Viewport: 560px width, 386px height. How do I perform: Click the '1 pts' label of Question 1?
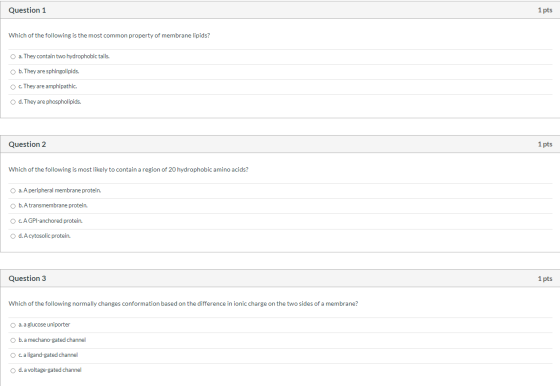[x=545, y=10]
